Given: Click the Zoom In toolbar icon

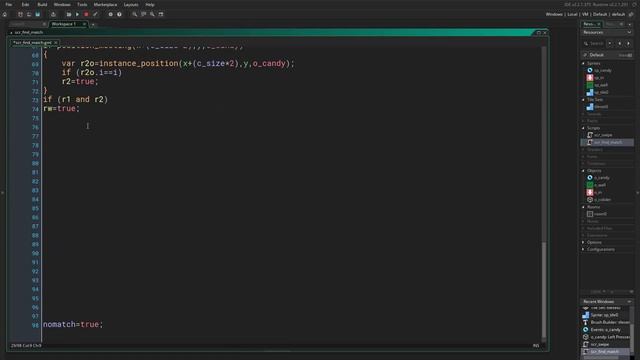Looking at the screenshot, I should (134, 14).
